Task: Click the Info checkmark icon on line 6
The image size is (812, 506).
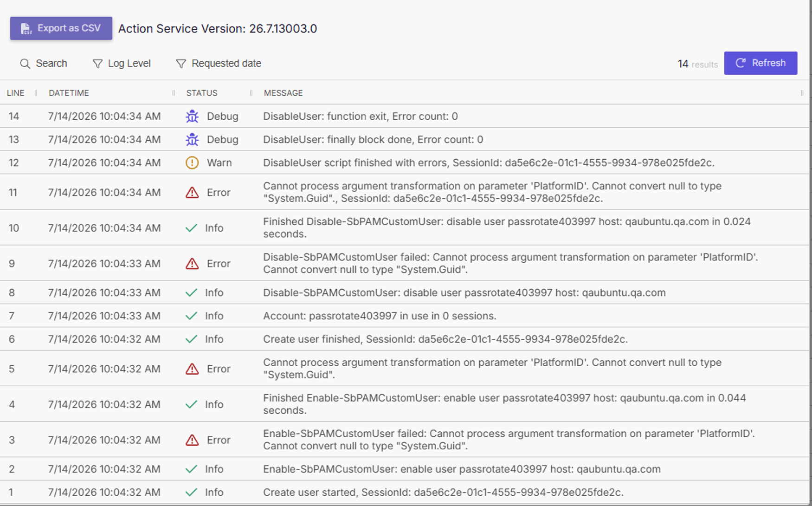Action: tap(191, 339)
